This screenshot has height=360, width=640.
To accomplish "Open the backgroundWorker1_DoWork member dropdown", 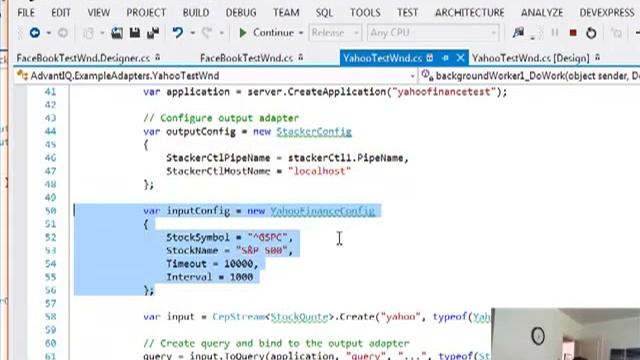I will click(x=530, y=76).
